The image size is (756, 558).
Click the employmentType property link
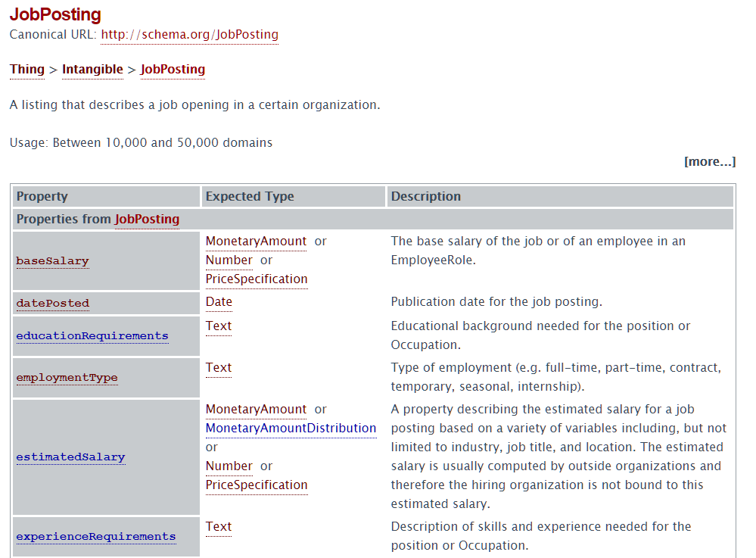[67, 378]
